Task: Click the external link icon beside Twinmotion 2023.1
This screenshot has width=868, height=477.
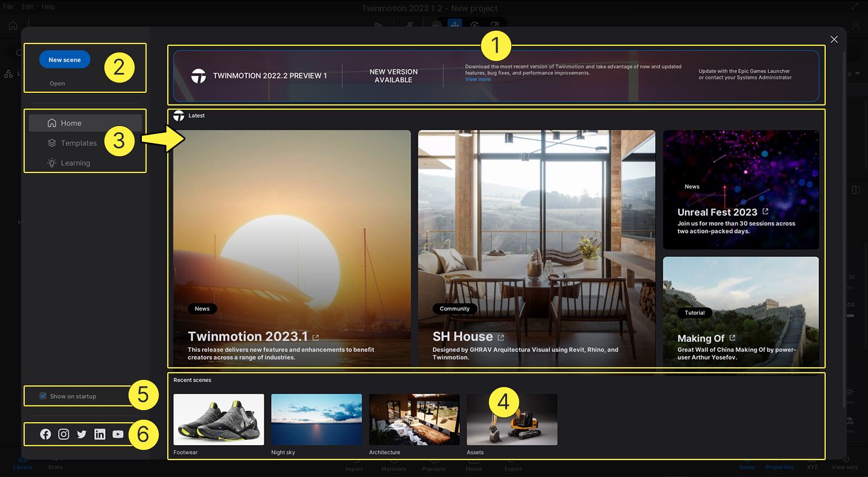Action: [316, 338]
